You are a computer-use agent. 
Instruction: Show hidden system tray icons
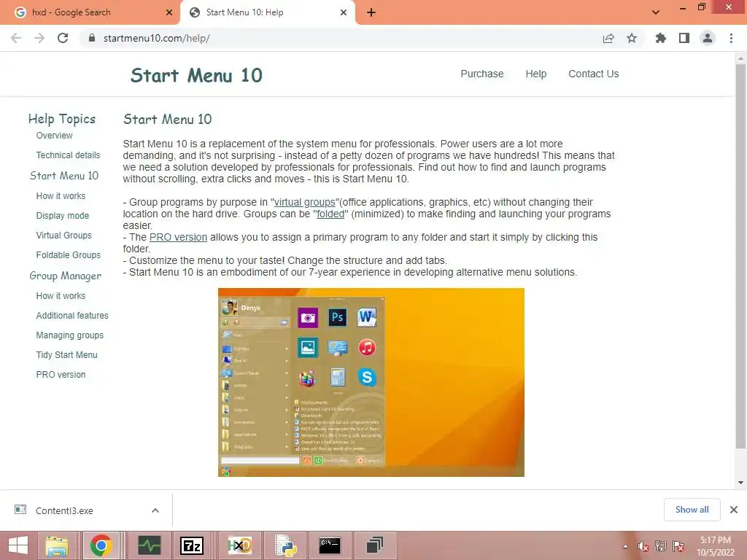[x=625, y=546]
